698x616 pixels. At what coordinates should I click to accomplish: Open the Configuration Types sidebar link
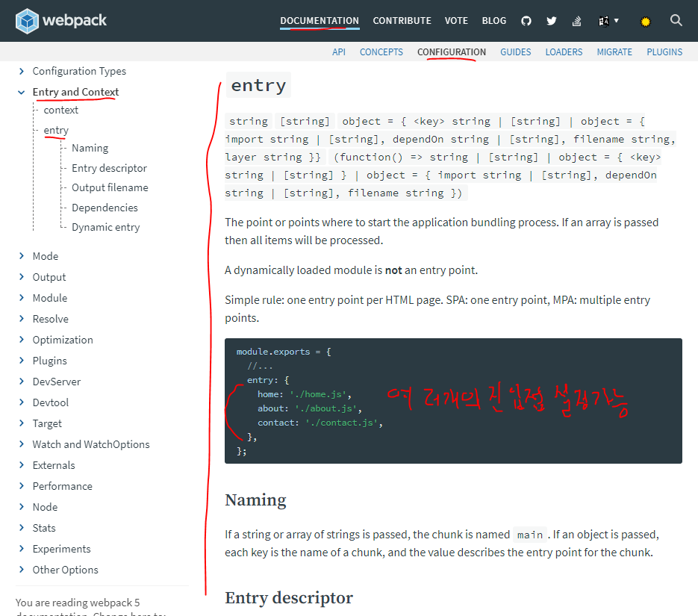click(79, 71)
